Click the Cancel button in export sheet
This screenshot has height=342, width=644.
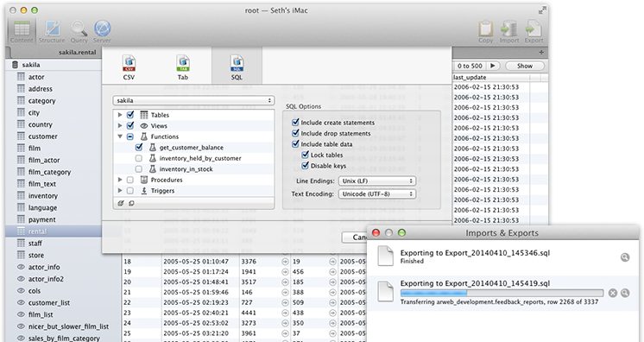click(356, 237)
